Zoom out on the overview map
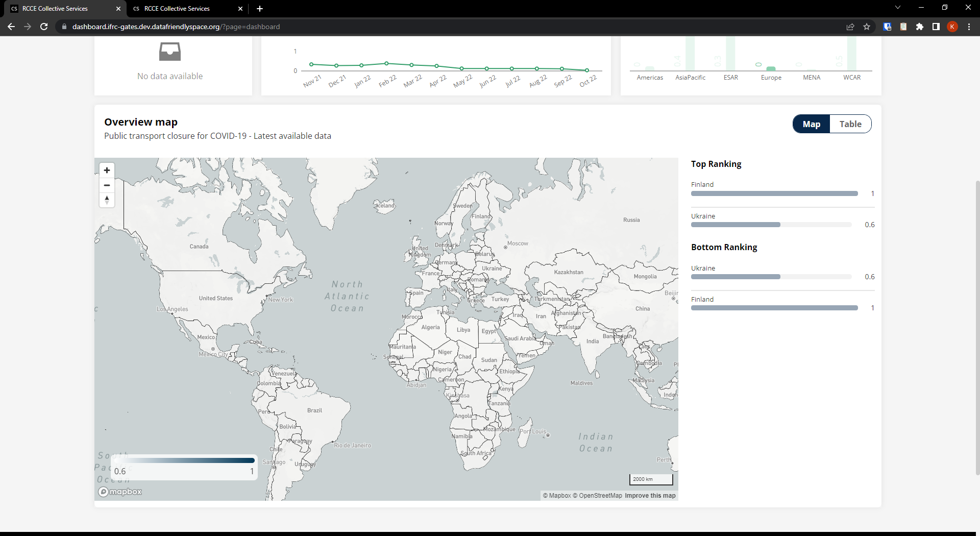This screenshot has width=980, height=536. [107, 185]
